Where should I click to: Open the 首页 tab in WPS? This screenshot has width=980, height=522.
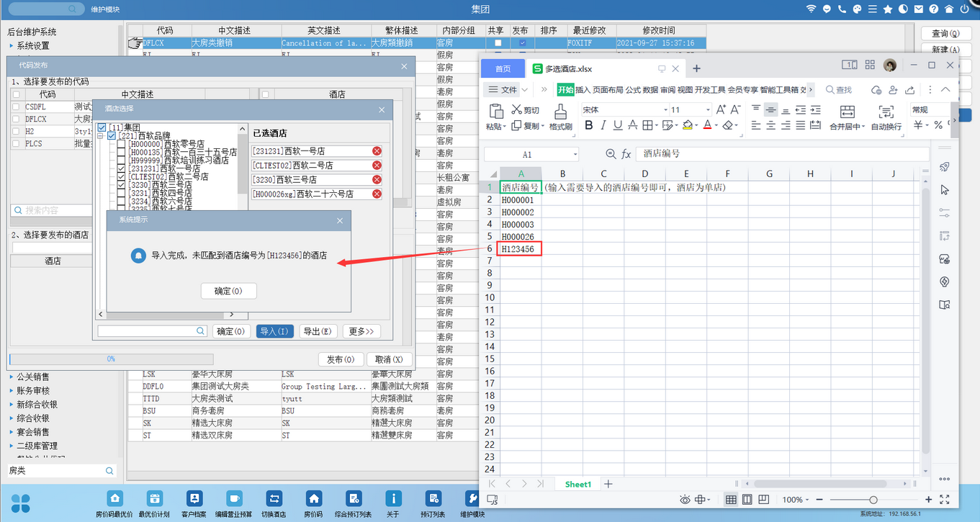tap(503, 68)
